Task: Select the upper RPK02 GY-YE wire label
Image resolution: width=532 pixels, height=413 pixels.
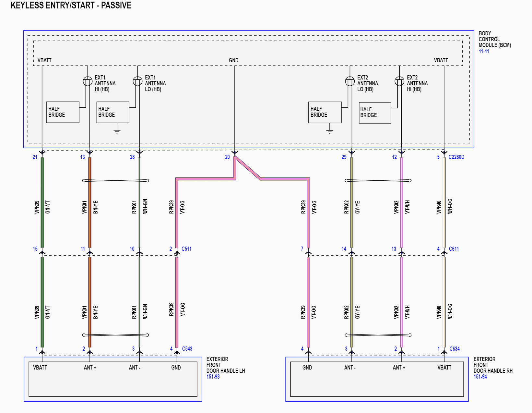Action: [352, 207]
